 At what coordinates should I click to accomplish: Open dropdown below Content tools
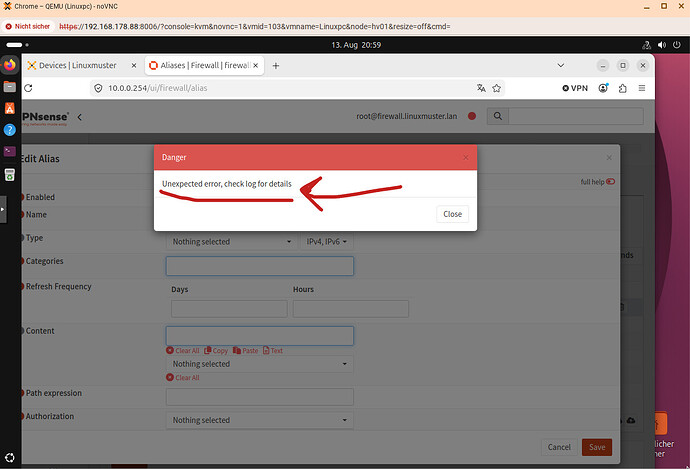tap(260, 364)
